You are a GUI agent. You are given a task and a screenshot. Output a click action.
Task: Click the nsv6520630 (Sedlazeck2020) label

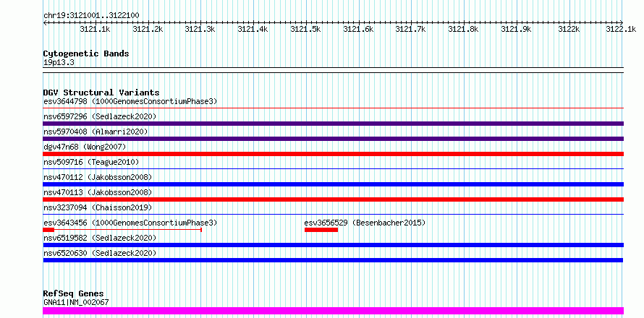[100, 253]
